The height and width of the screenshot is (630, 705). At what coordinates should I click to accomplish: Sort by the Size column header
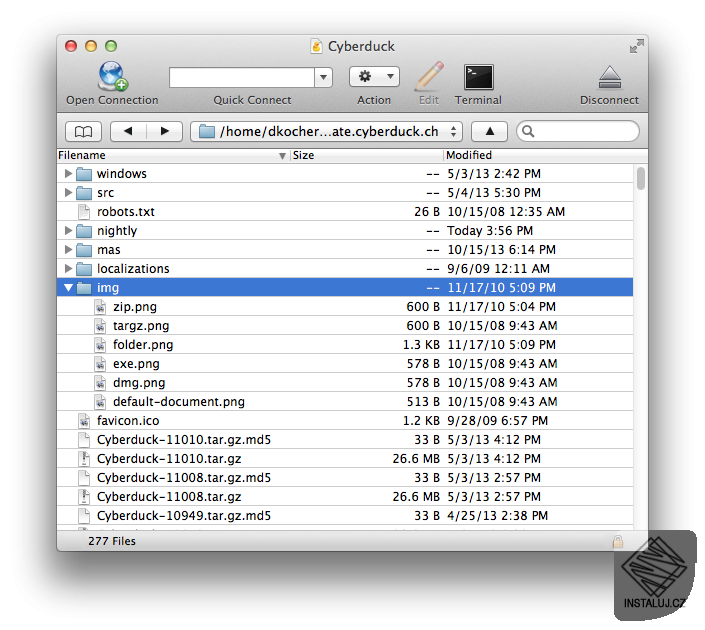pos(366,156)
